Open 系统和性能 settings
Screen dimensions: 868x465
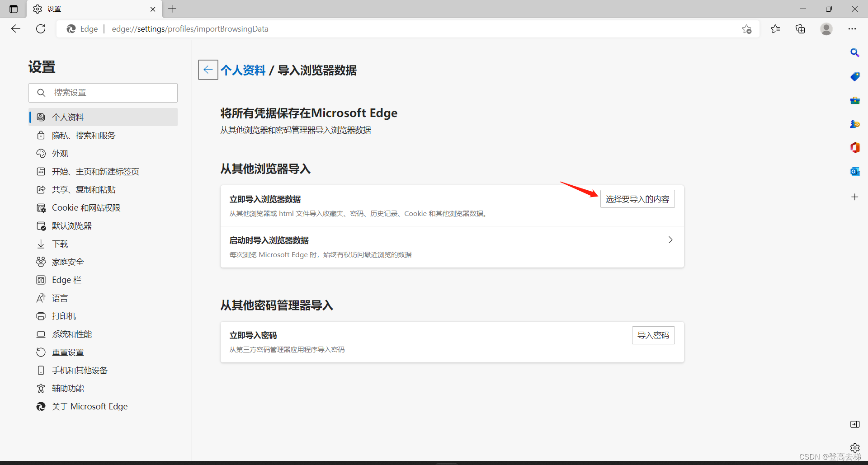pyautogui.click(x=103, y=334)
